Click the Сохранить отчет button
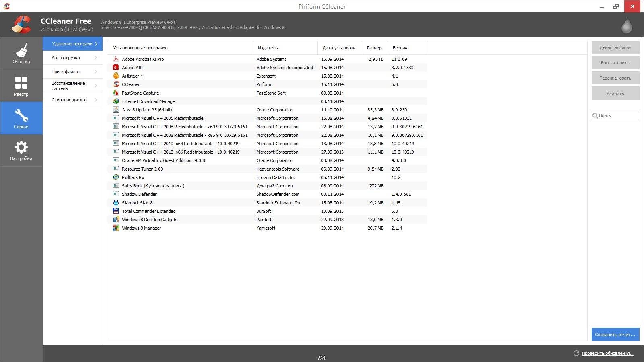Image resolution: width=644 pixels, height=362 pixels. [615, 335]
